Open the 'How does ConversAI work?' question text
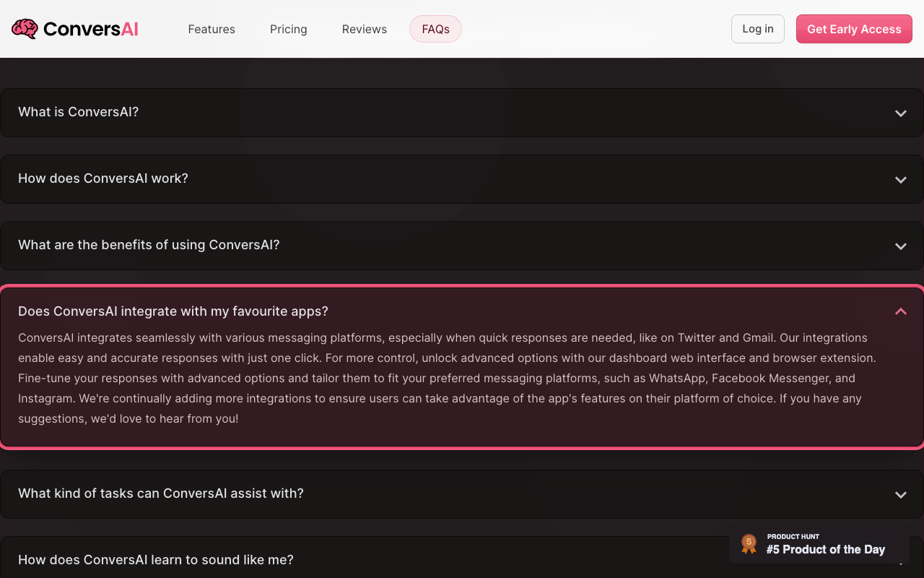 (x=103, y=178)
